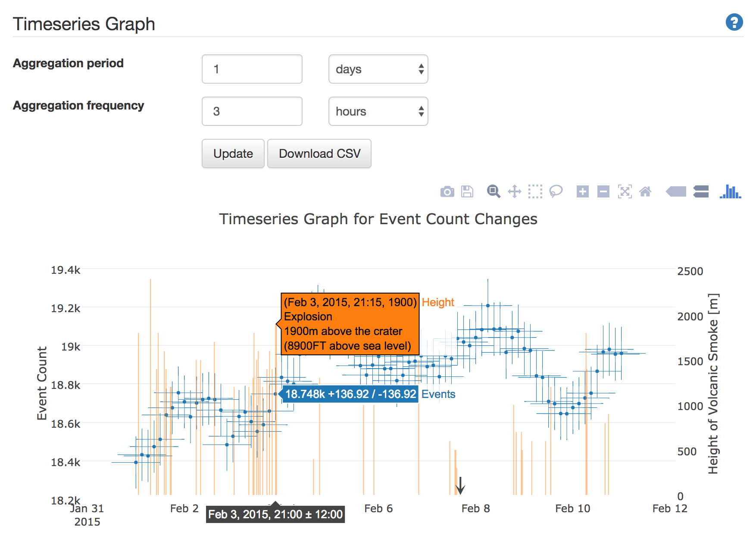Screen dimensions: 756x545
Task: Open the aggregation period units dropdown
Action: tap(378, 69)
